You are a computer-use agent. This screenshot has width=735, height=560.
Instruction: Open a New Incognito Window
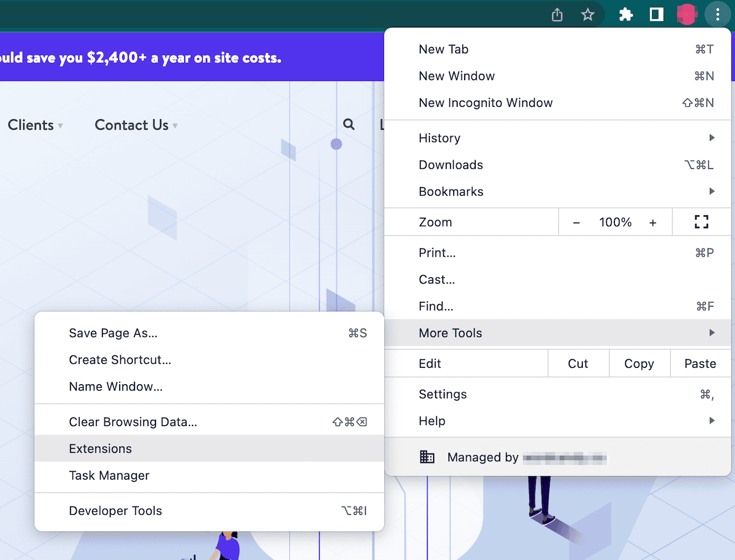[x=486, y=103]
